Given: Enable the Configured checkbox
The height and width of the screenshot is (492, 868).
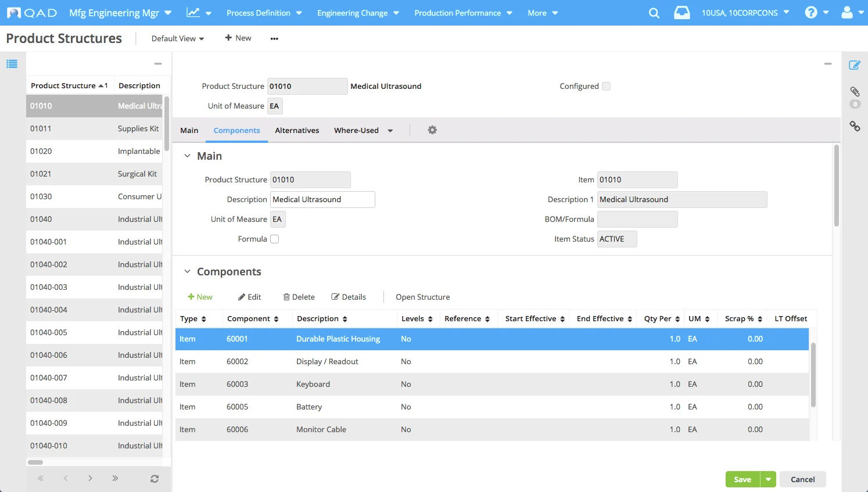Looking at the screenshot, I should click(606, 85).
